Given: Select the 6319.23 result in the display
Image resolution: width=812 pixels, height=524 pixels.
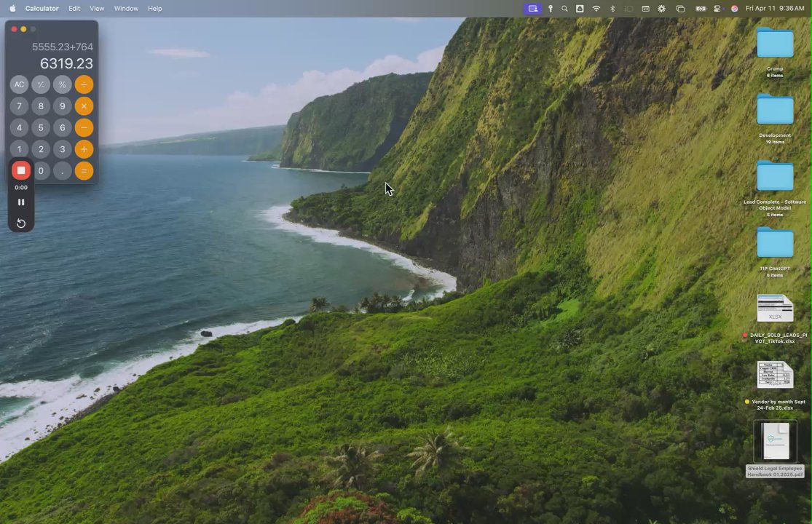Looking at the screenshot, I should [66, 63].
